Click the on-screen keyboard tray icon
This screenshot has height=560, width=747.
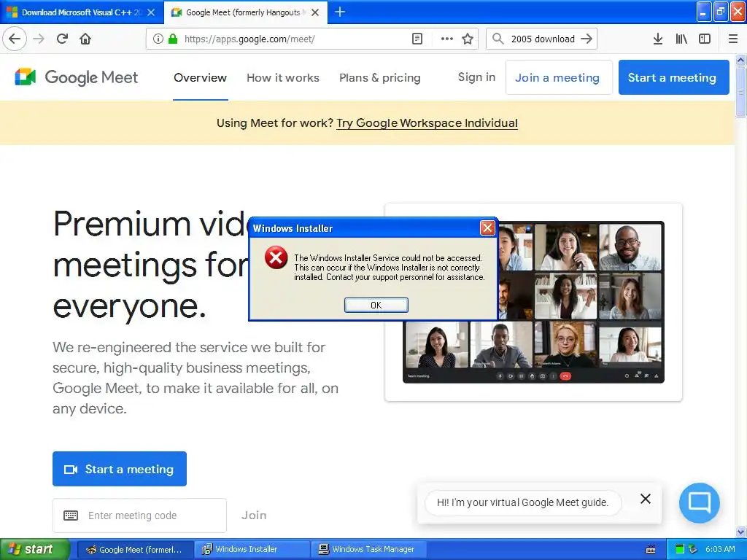(x=650, y=550)
